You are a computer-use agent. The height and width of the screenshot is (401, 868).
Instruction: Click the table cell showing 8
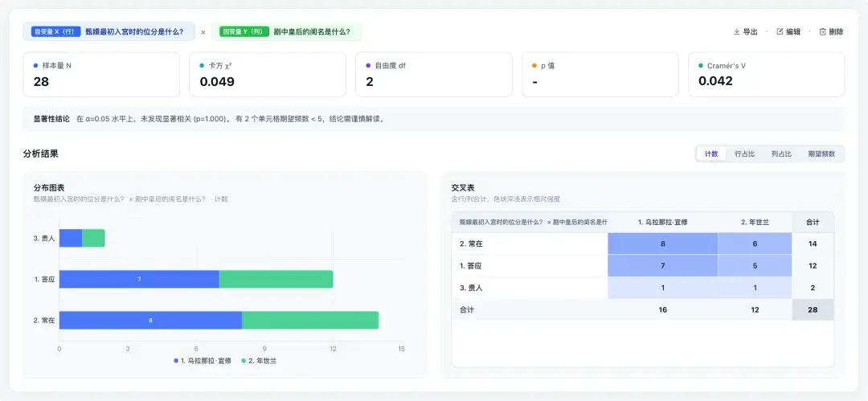[662, 243]
